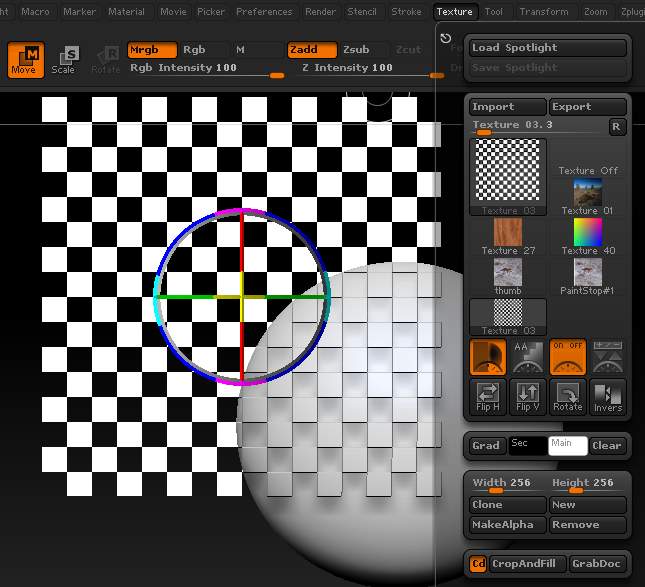The width and height of the screenshot is (645, 587).
Task: Open the Macro menu
Action: pyautogui.click(x=35, y=12)
